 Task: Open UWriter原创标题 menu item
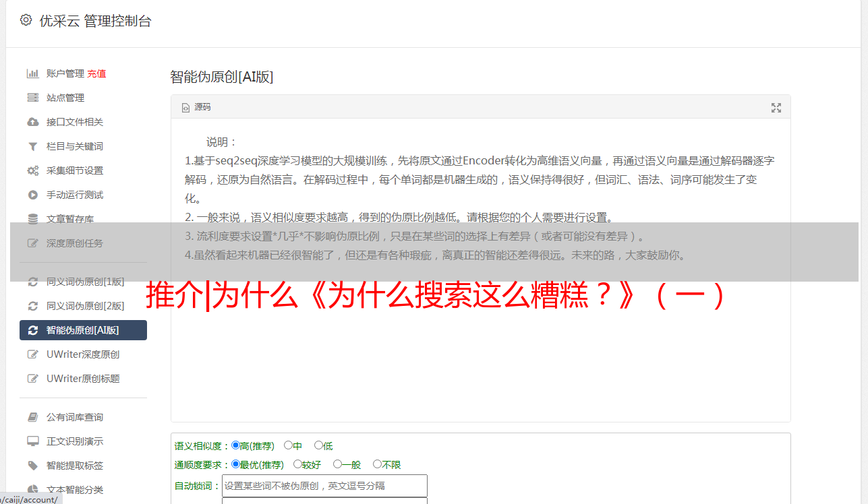pos(83,379)
